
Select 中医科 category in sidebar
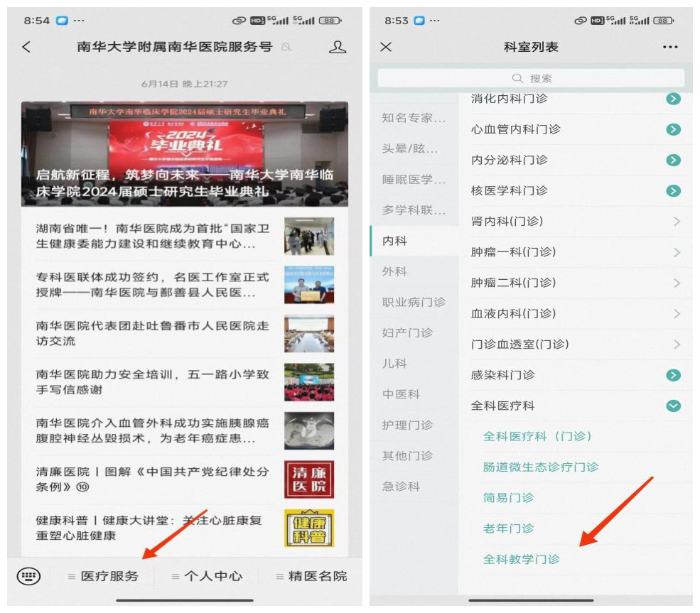[x=414, y=394]
